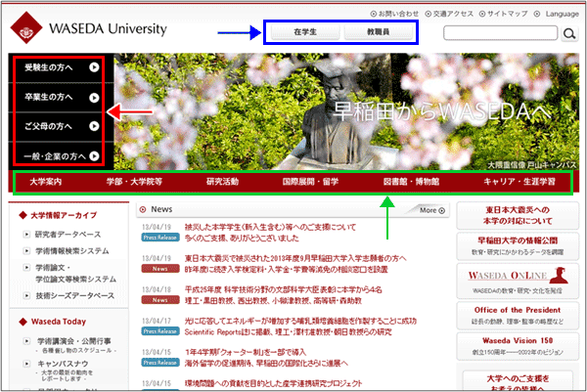Open 学術講演会・公開行事 link

[74, 341]
